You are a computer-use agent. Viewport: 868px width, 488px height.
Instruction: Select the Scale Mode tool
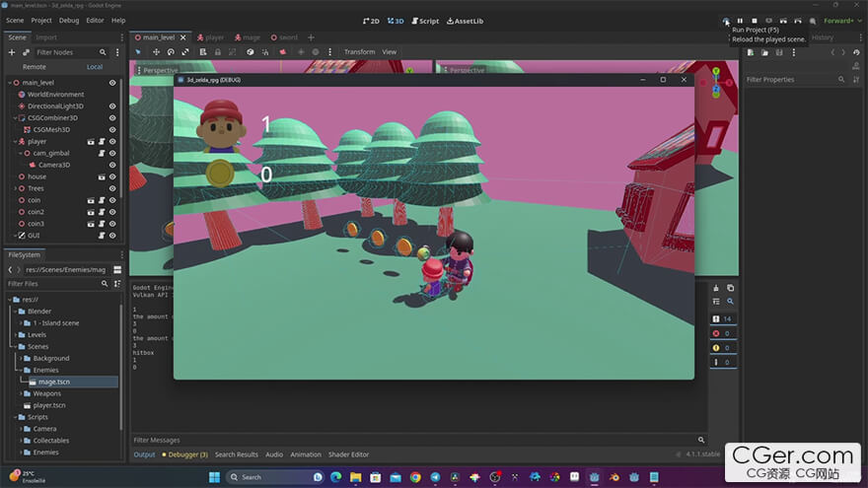coord(185,52)
